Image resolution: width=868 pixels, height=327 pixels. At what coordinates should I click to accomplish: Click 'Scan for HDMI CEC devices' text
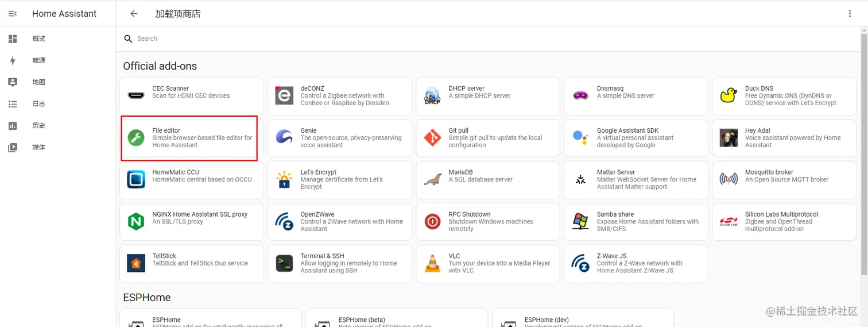(x=191, y=96)
